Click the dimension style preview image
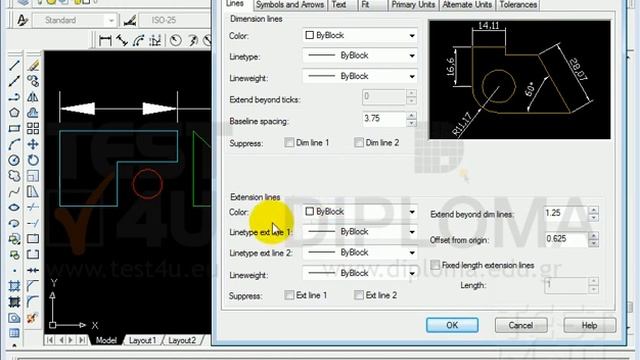 coord(520,80)
